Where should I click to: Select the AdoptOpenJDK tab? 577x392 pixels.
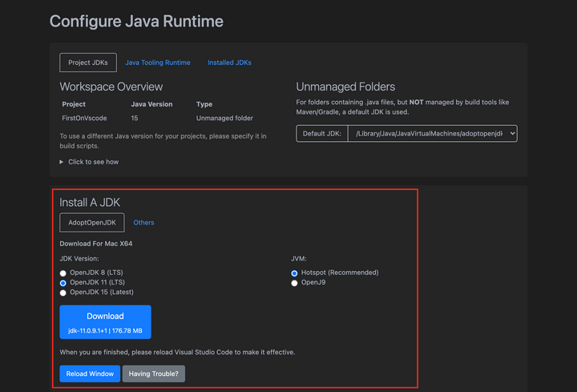91,222
